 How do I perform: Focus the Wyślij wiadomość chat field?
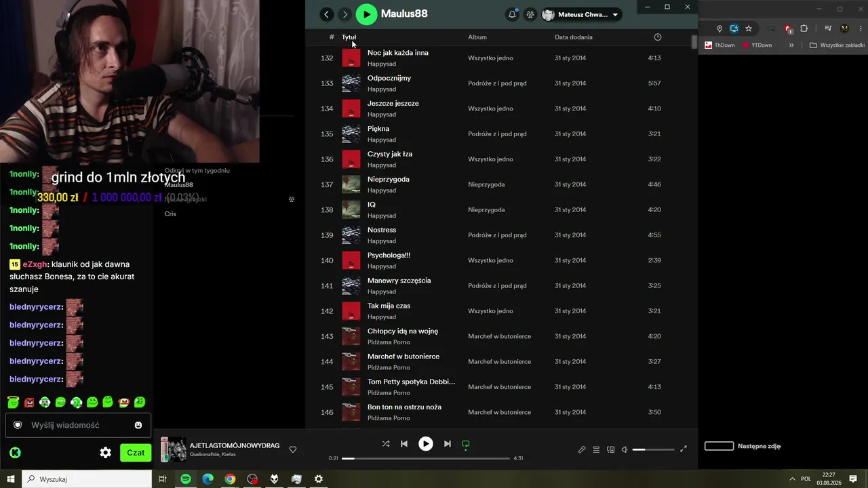79,425
